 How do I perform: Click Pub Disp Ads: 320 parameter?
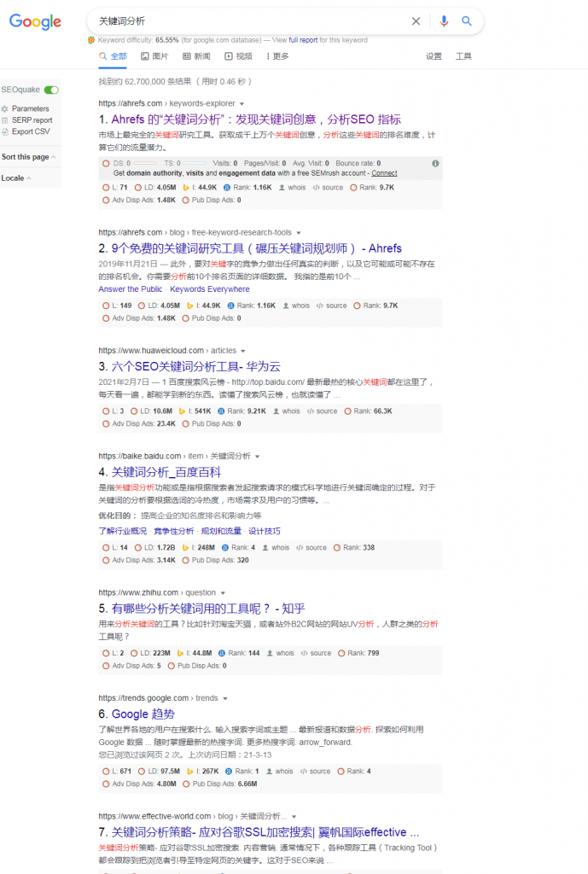coord(215,561)
